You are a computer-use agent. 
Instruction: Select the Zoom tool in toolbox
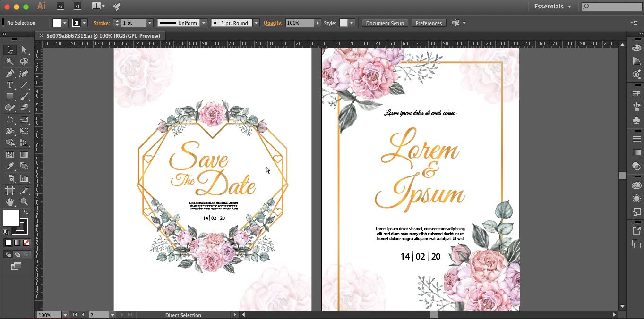(24, 202)
